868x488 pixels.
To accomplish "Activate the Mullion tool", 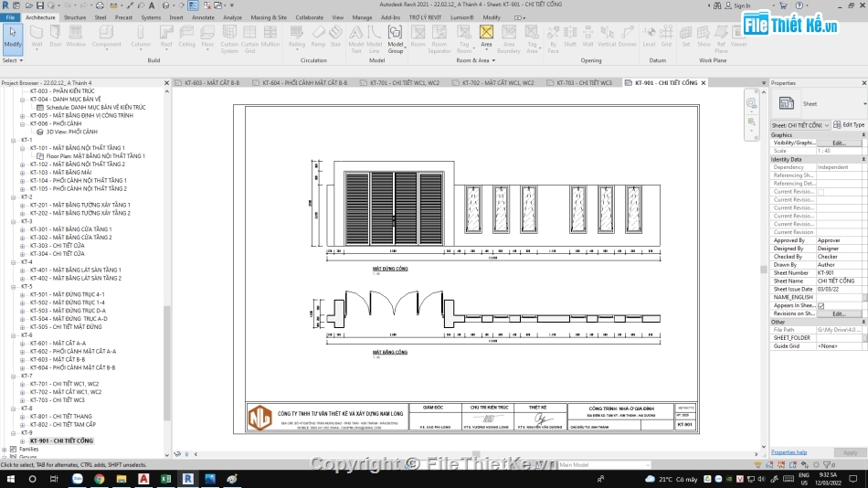I will pos(270,37).
